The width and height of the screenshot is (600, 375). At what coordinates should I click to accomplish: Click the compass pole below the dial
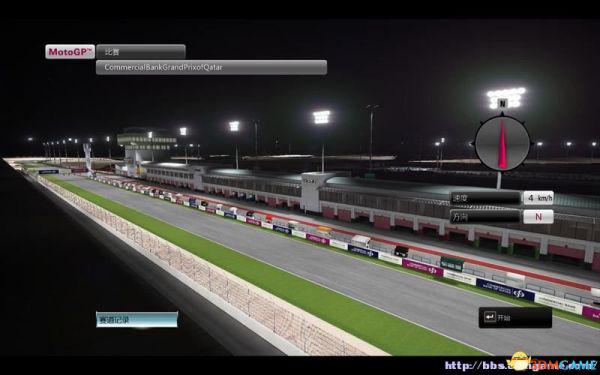click(x=499, y=180)
